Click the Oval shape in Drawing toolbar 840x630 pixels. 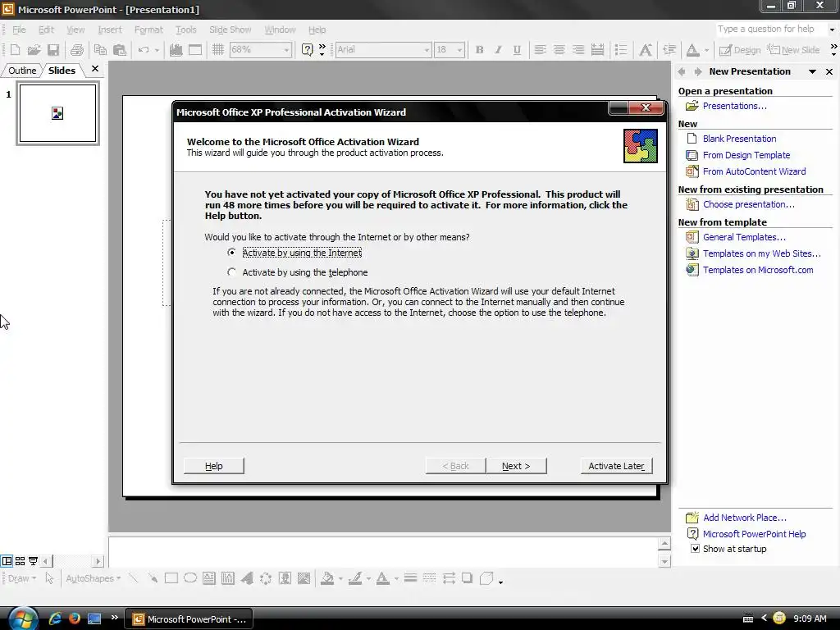click(x=190, y=578)
